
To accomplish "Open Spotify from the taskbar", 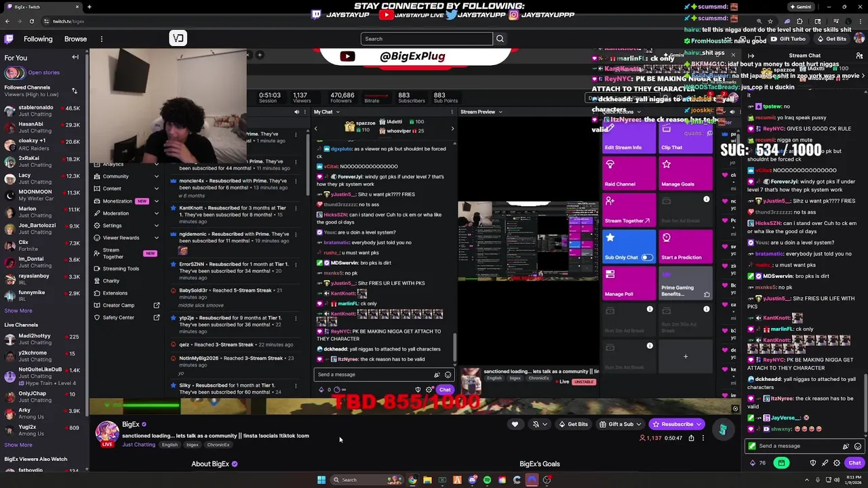I will [487, 480].
